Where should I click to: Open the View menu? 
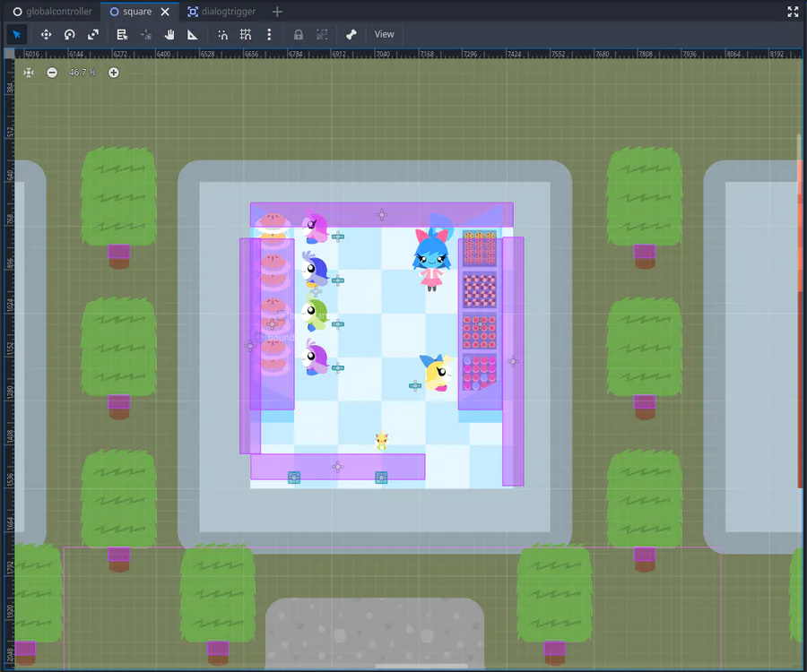(384, 34)
